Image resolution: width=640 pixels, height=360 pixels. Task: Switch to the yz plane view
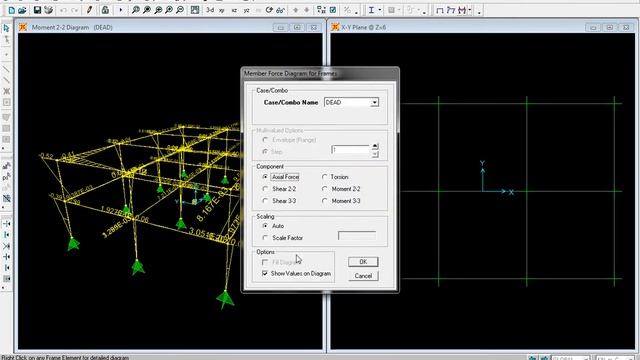246,10
